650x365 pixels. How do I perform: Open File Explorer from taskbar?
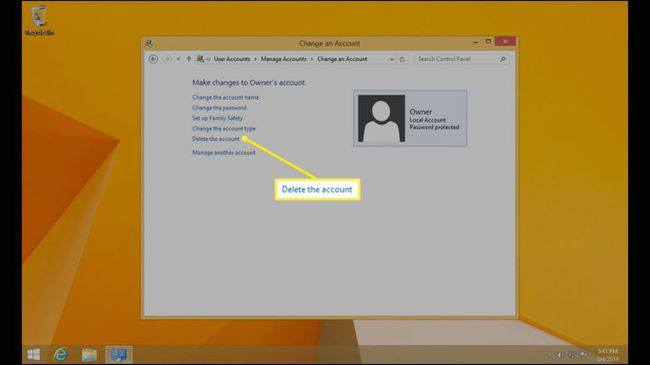tap(89, 355)
